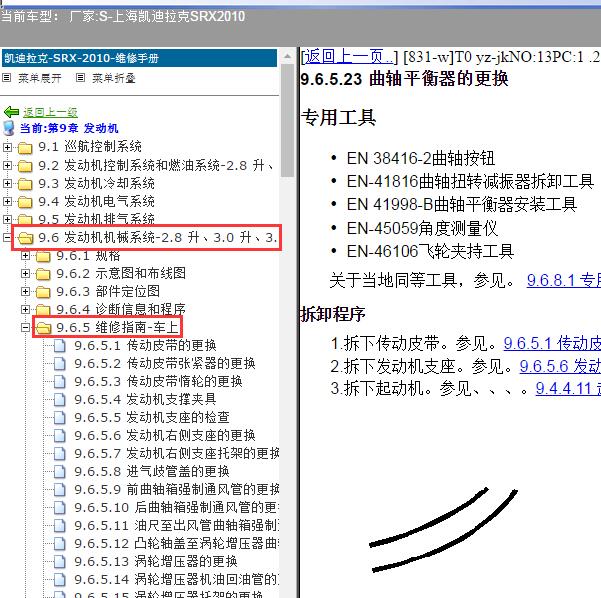Select 9.6.5.11 油尺至出风管 entry
The width and height of the screenshot is (601, 598).
(x=177, y=526)
